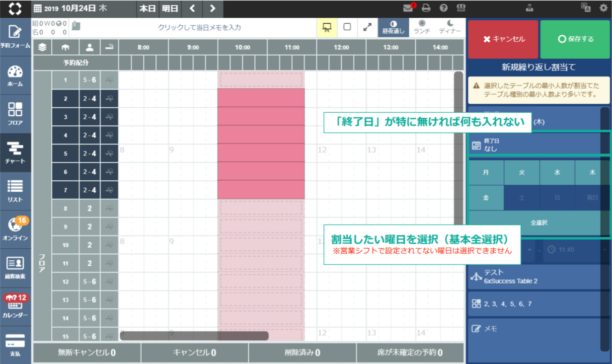
Task: Click the fullscreen expand arrows icon
Action: [x=367, y=27]
